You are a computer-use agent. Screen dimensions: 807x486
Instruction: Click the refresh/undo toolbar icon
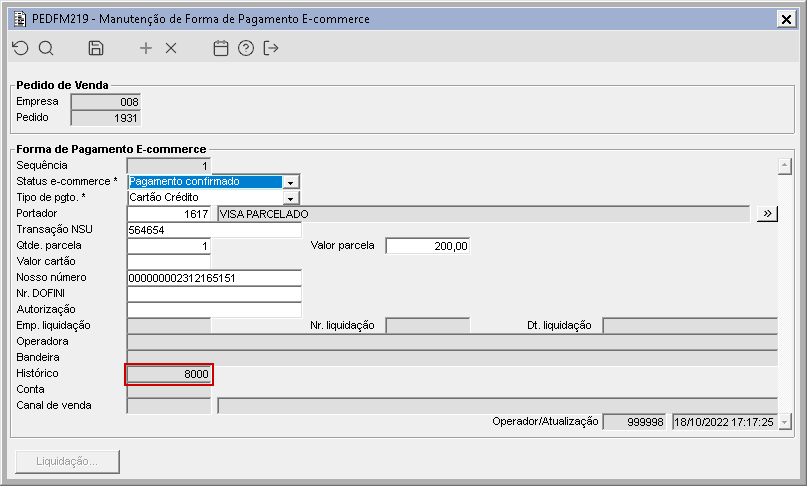click(20, 48)
